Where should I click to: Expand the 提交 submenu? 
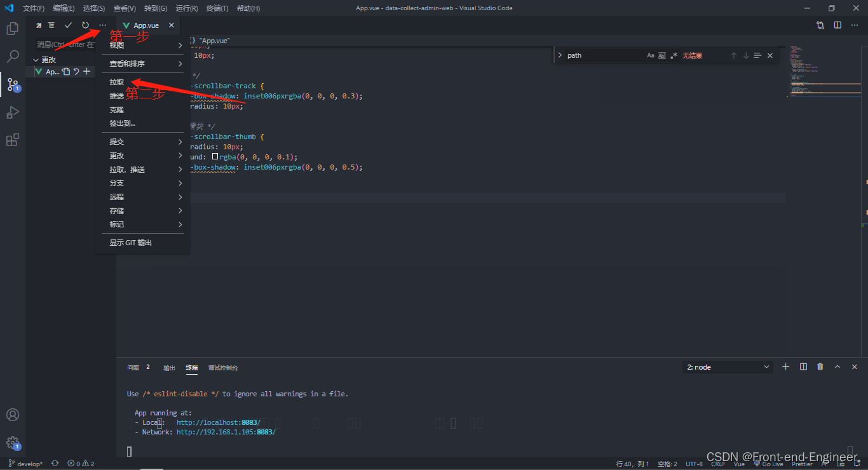(142, 142)
